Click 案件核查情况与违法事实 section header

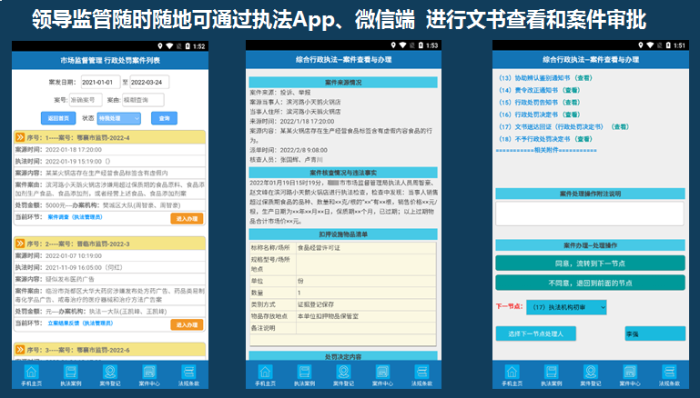[x=343, y=173]
